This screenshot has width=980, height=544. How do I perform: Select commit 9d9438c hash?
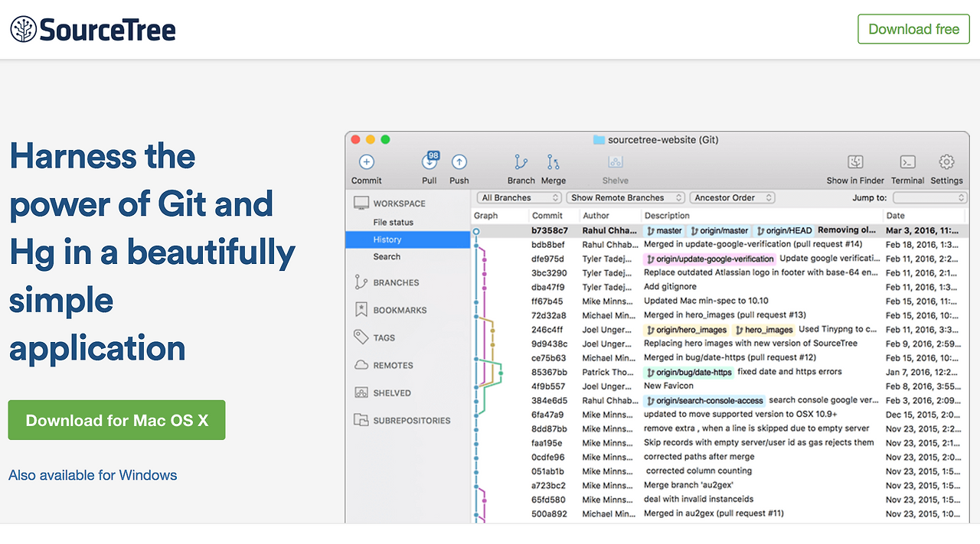(550, 344)
